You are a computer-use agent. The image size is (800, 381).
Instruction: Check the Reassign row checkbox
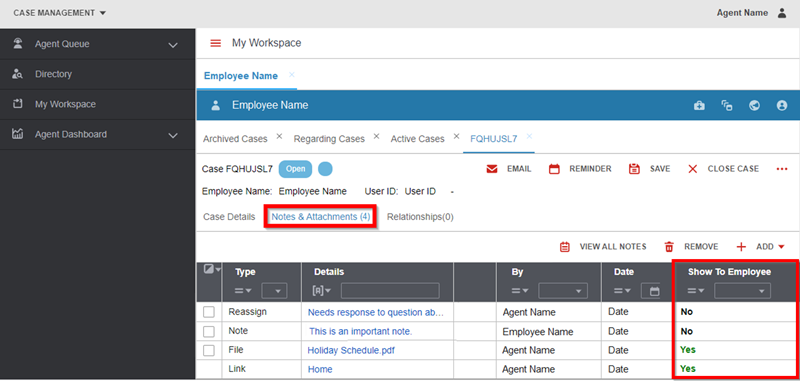(x=209, y=312)
